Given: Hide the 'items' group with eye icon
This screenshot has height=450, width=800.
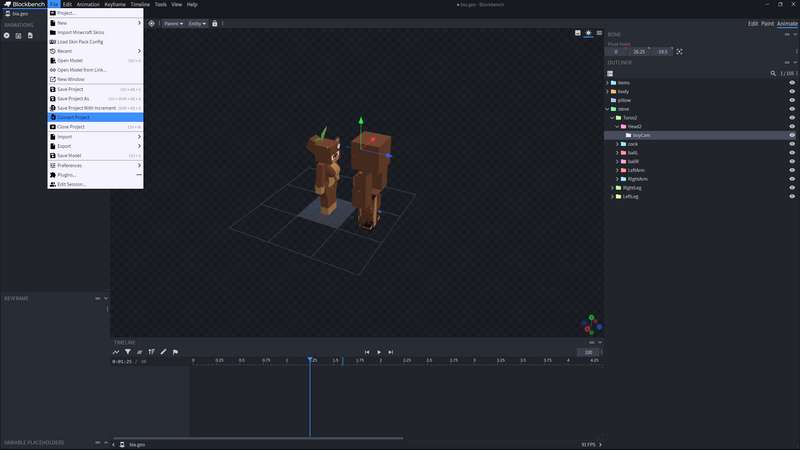Looking at the screenshot, I should pyautogui.click(x=792, y=83).
